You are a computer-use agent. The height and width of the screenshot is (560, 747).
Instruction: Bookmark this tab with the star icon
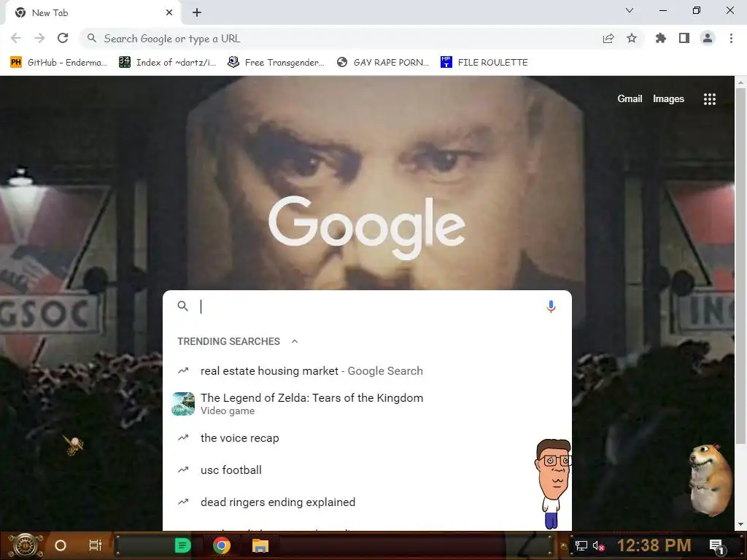tap(632, 38)
